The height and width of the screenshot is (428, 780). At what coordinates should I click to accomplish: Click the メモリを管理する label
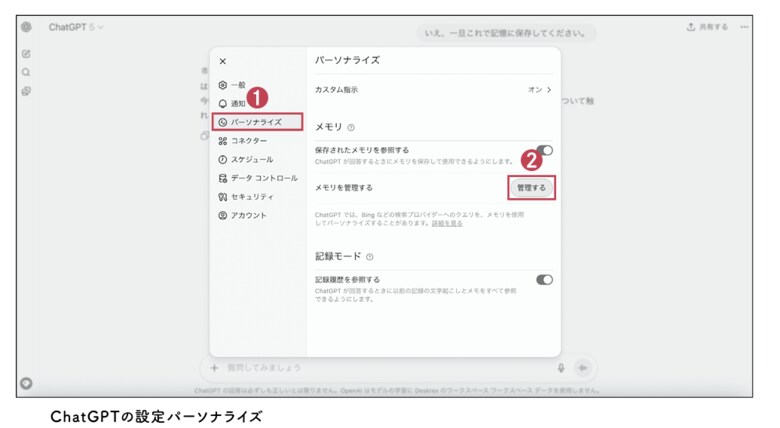344,188
